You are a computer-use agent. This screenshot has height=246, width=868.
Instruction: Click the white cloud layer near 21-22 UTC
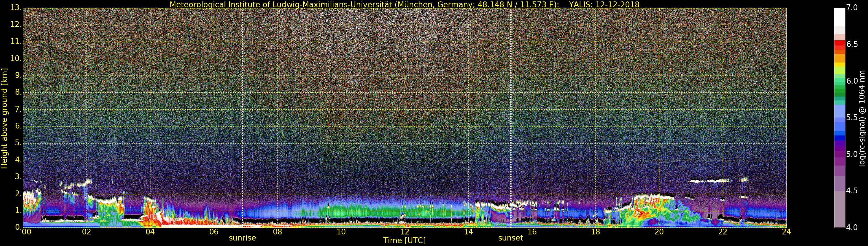[709, 181]
